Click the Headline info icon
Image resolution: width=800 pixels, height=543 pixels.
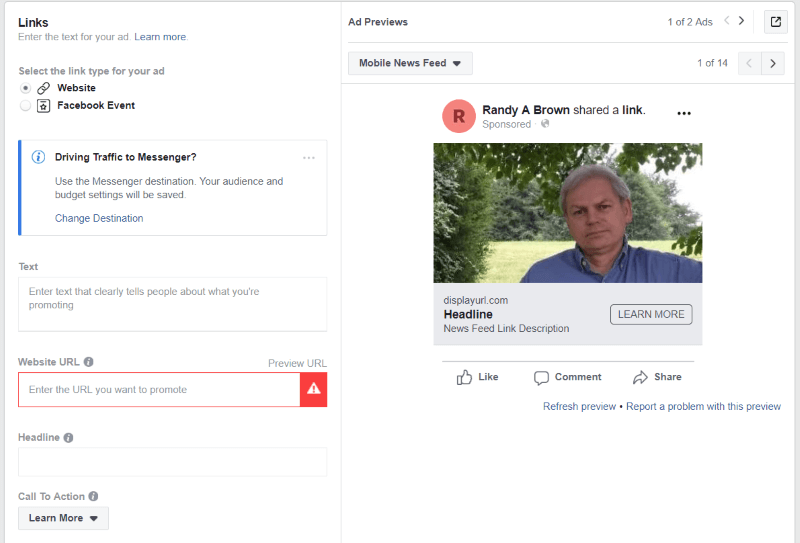(x=68, y=438)
